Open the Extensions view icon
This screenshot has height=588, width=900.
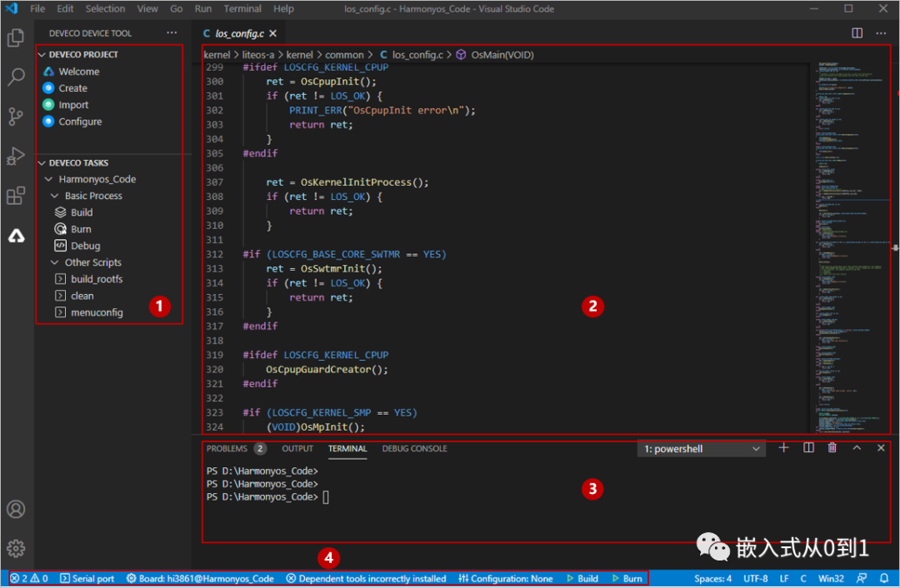pos(16,196)
